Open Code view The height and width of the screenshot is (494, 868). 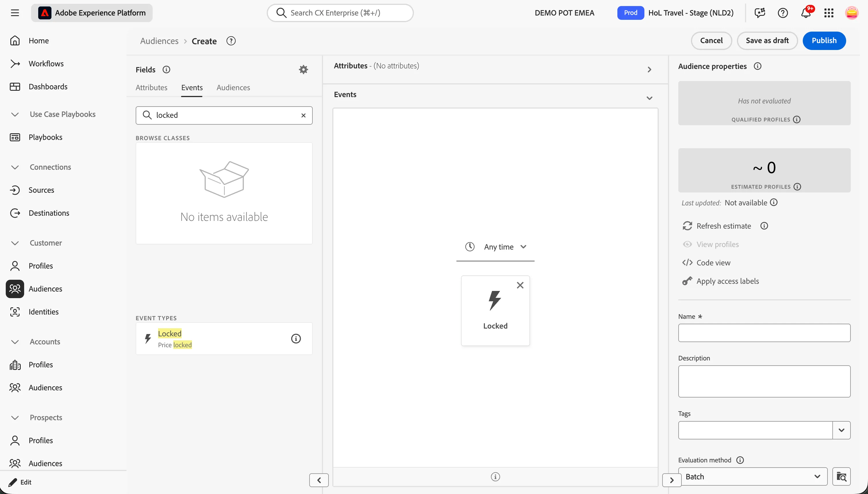coord(706,263)
